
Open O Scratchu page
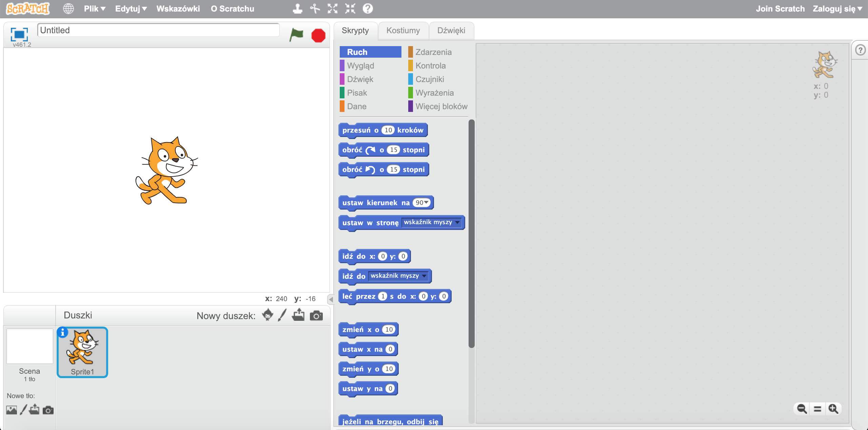[232, 9]
